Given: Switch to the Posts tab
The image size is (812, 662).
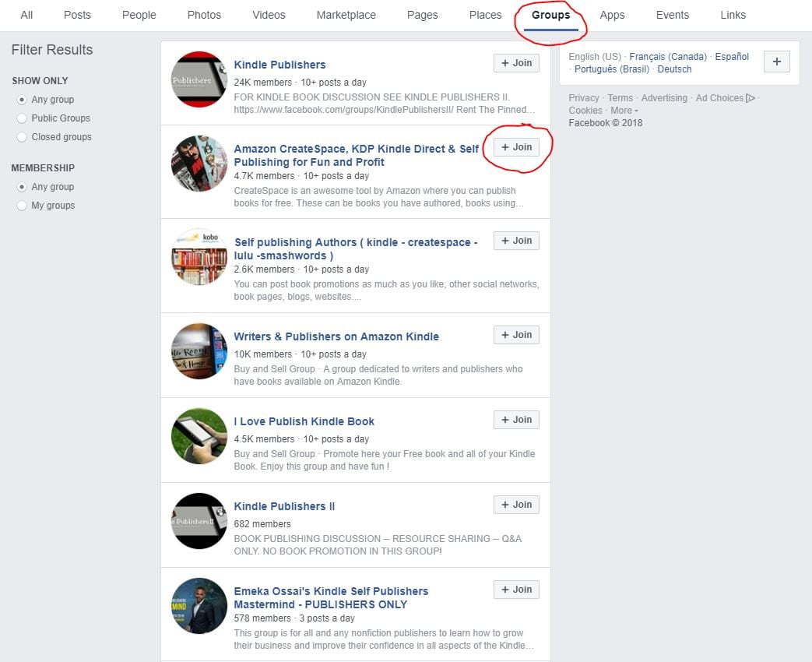Looking at the screenshot, I should click(77, 15).
